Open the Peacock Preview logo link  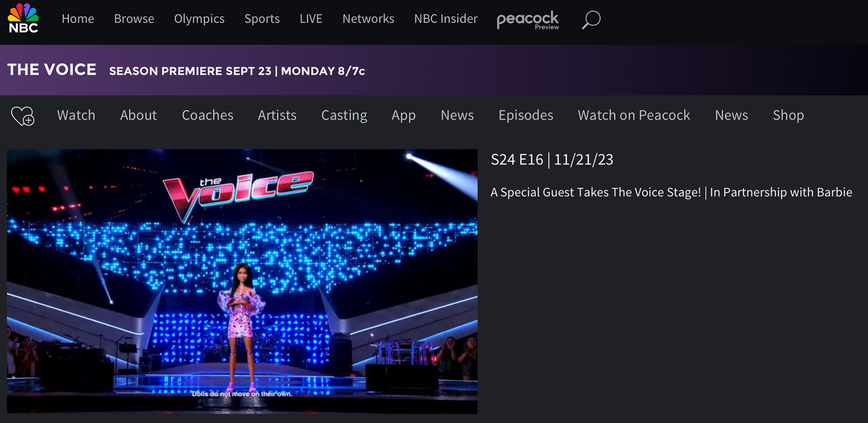click(x=528, y=20)
